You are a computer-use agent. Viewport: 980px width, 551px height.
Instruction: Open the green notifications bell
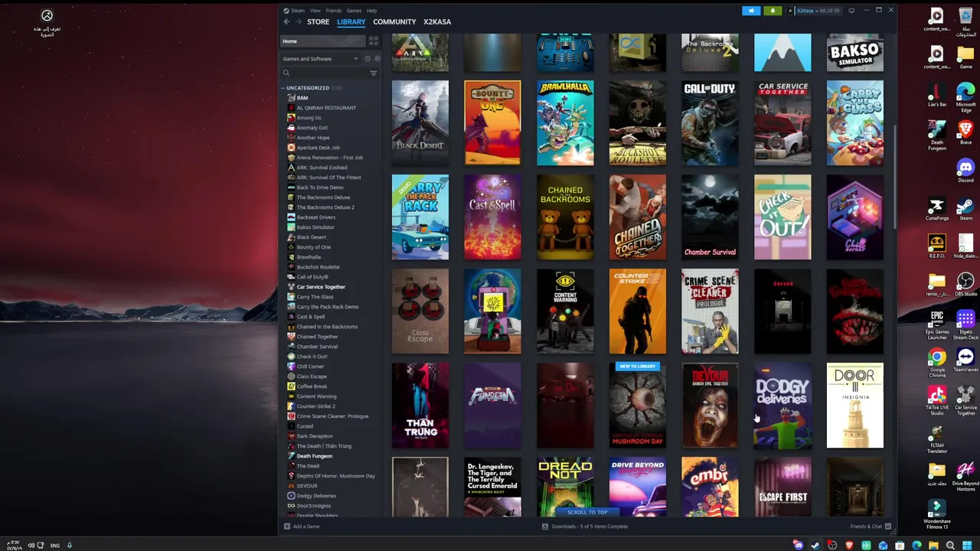(x=773, y=11)
